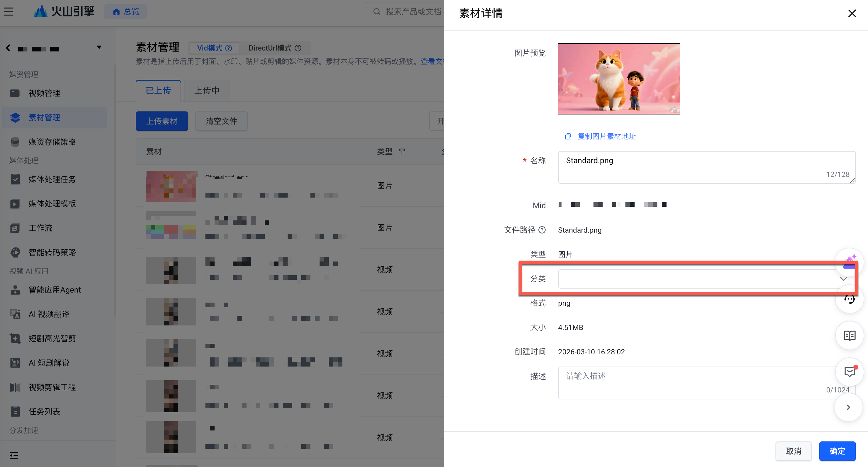This screenshot has width=868, height=467.
Task: Click the 取消 button
Action: pos(793,451)
